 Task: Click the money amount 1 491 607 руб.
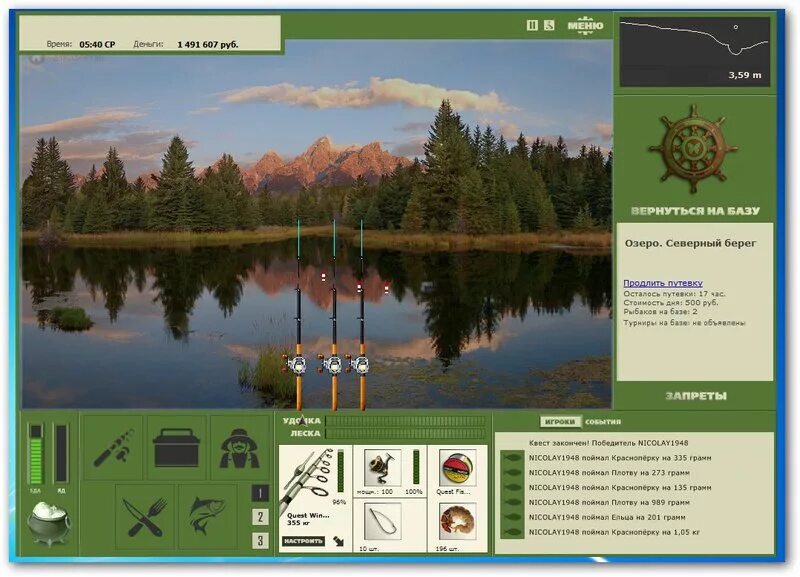(208, 44)
